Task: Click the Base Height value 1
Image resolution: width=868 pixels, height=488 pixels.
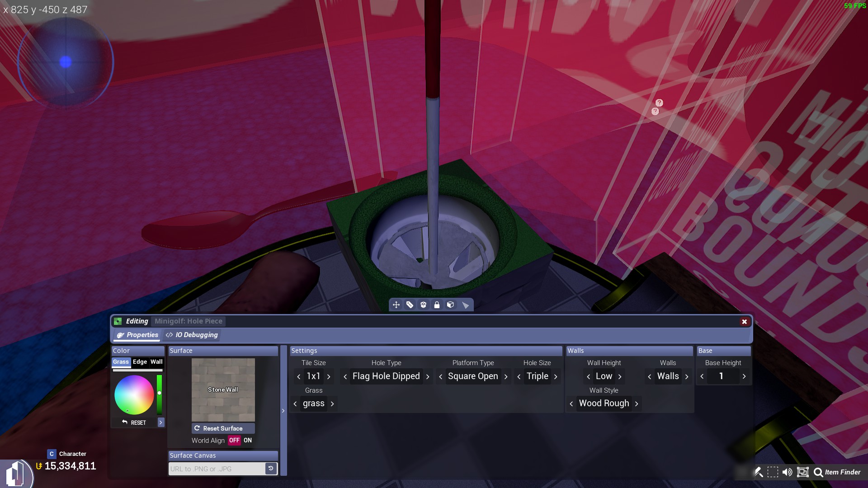Action: tap(722, 376)
